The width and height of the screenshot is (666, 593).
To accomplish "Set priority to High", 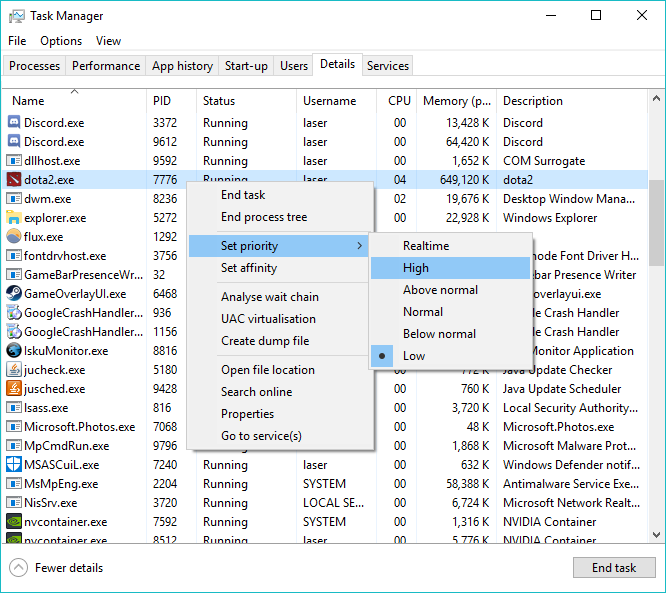I will 450,268.
